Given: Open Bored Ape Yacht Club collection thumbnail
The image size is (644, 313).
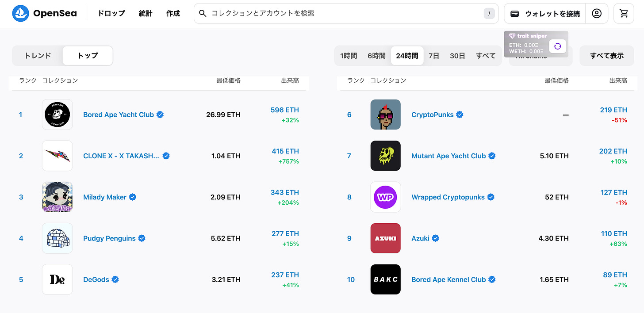Looking at the screenshot, I should (57, 115).
